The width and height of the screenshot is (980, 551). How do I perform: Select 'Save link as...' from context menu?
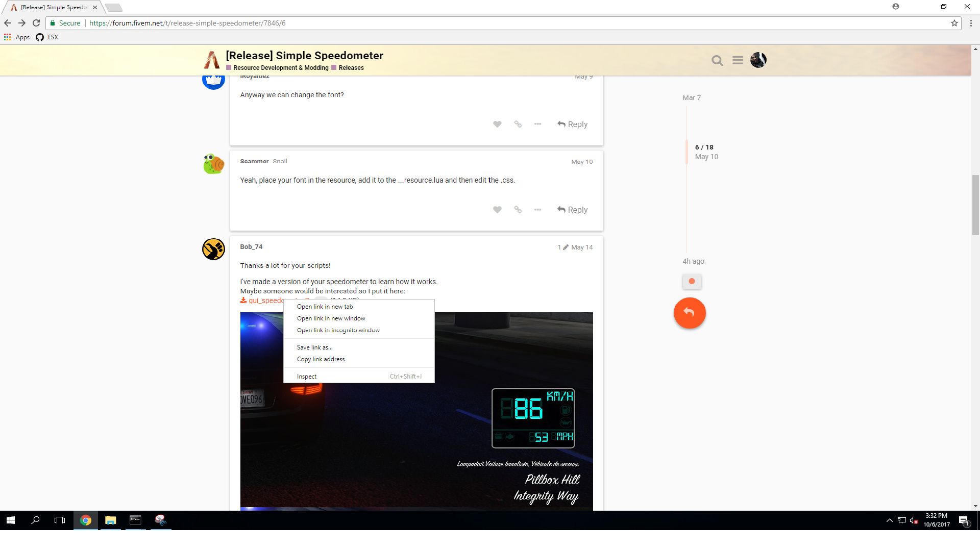(314, 347)
